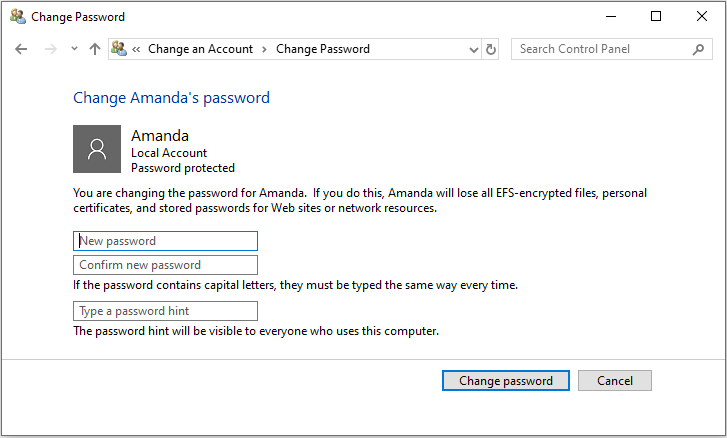Cancel the password change
The width and height of the screenshot is (727, 438).
[x=615, y=381]
